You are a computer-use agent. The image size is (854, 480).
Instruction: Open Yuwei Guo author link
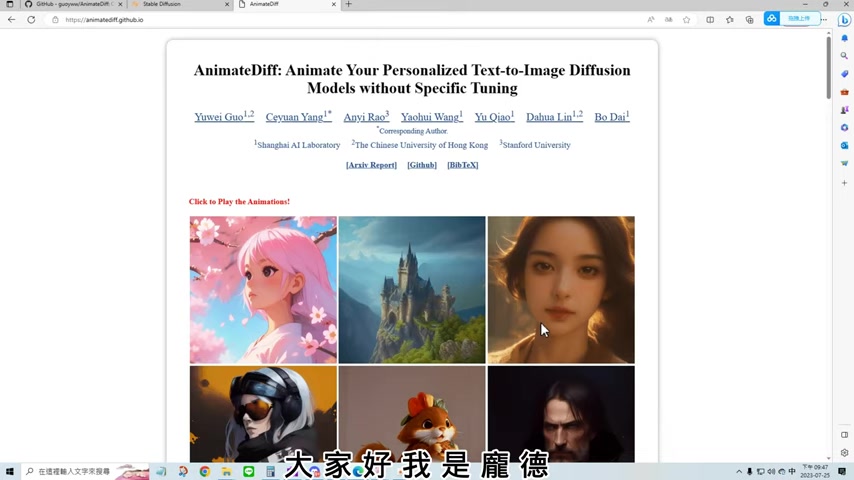click(x=224, y=116)
